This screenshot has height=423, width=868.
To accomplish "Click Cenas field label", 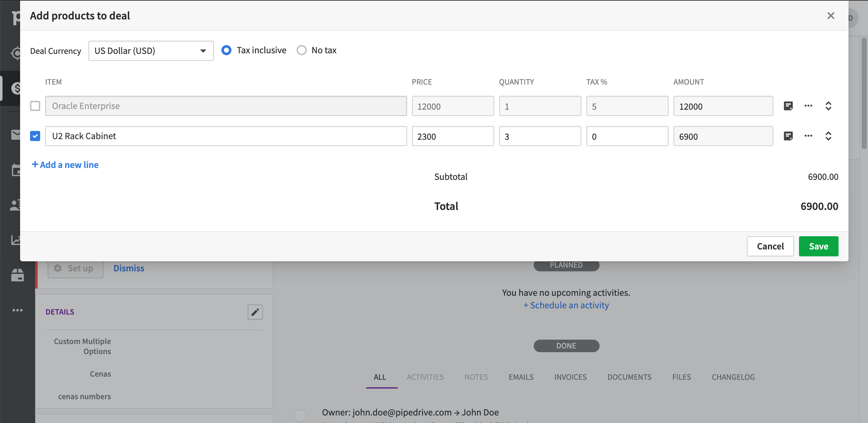I will (100, 374).
